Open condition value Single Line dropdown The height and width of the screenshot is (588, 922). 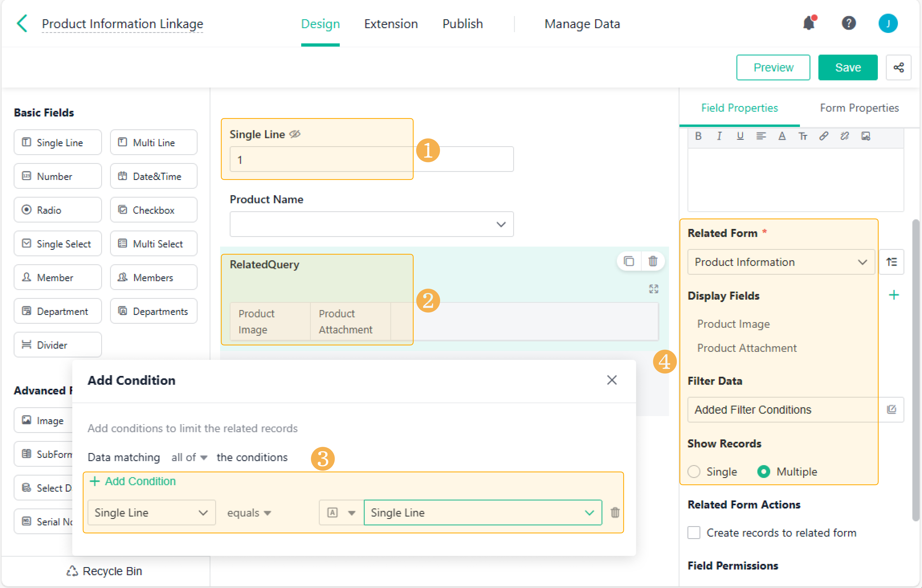482,512
